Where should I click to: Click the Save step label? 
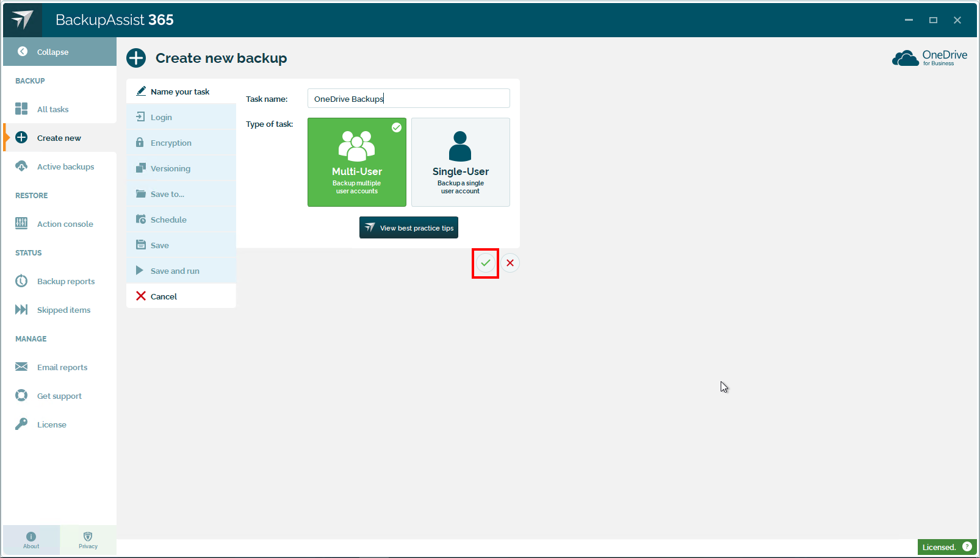[160, 245]
